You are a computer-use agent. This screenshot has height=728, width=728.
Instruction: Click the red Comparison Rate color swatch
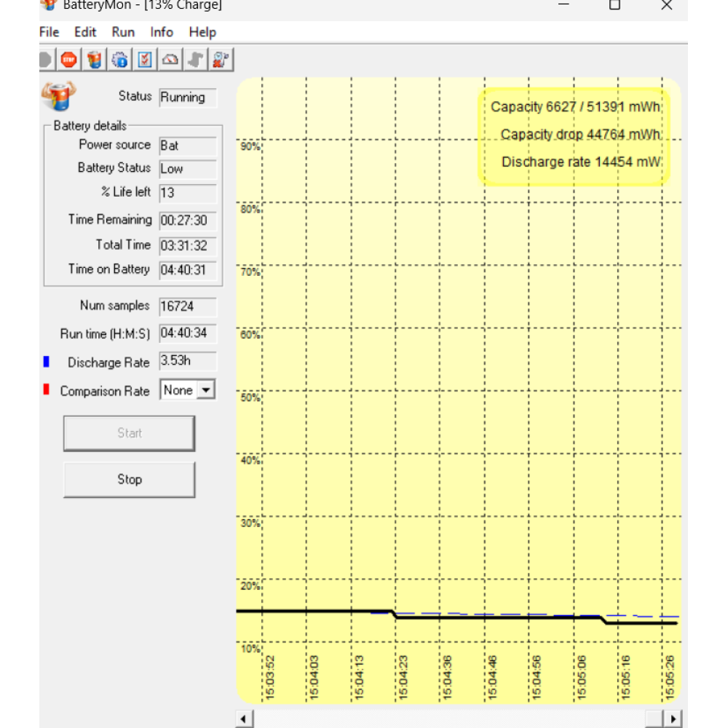pyautogui.click(x=46, y=389)
